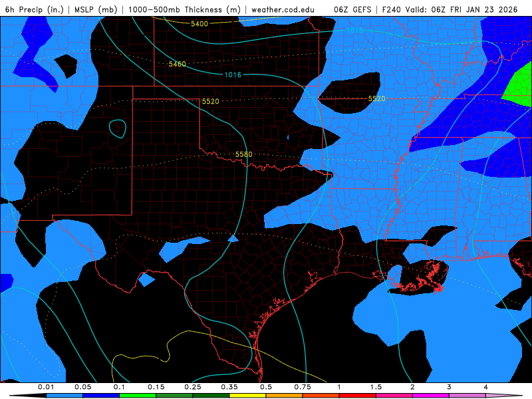Select the dark green 0.25 legend swatch

[211, 396]
